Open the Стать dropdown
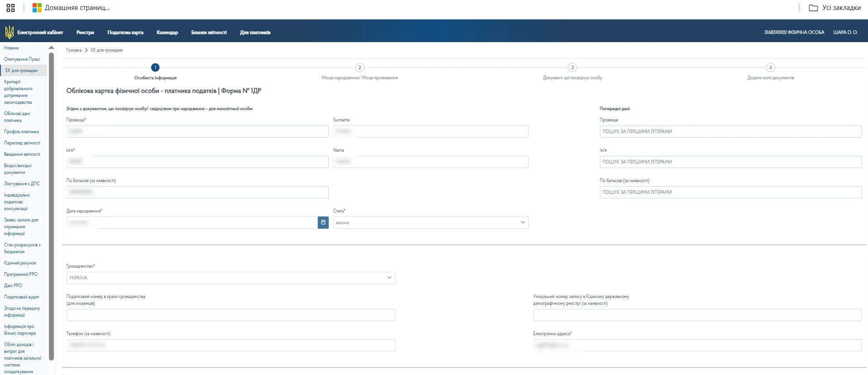The width and height of the screenshot is (868, 375). pyautogui.click(x=431, y=222)
